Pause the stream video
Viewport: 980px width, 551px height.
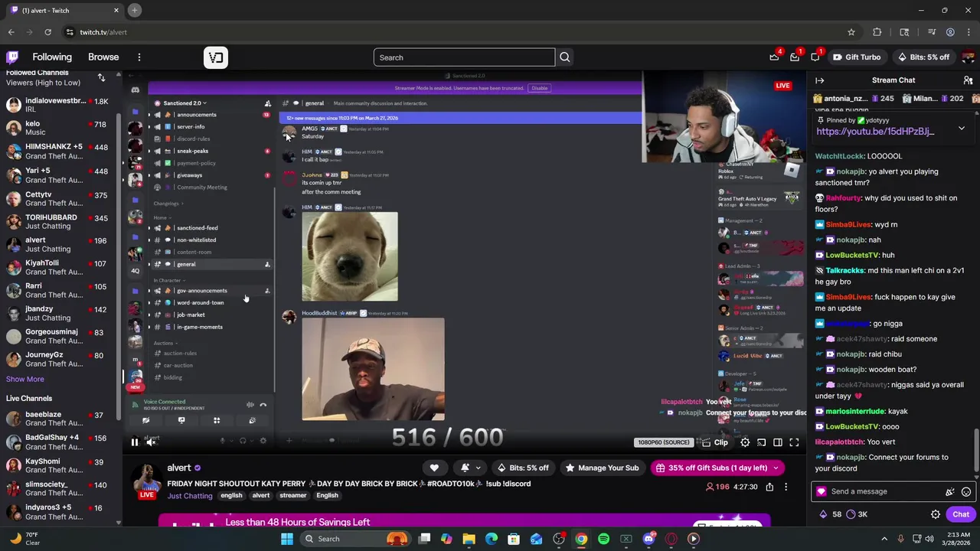point(134,442)
